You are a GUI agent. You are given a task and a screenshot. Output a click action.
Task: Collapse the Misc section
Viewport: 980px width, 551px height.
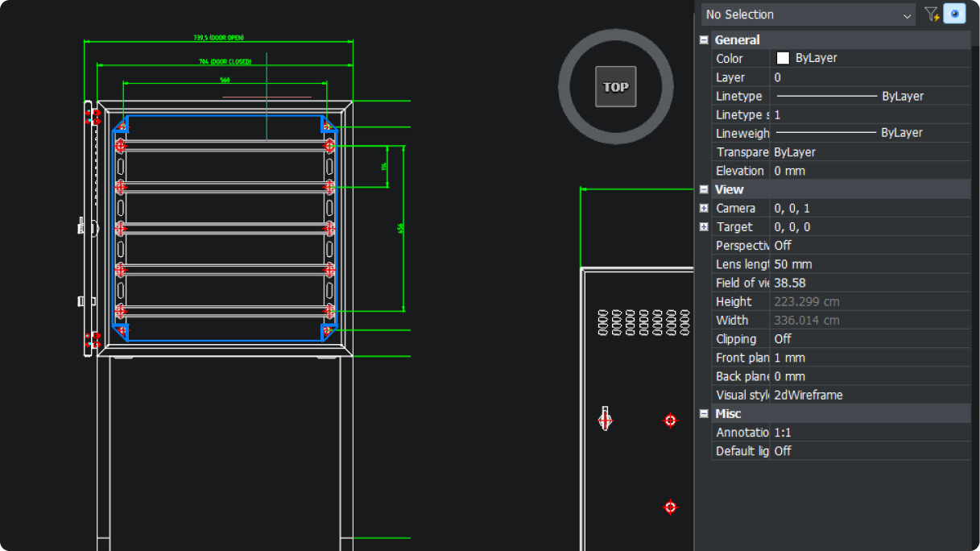click(x=703, y=413)
